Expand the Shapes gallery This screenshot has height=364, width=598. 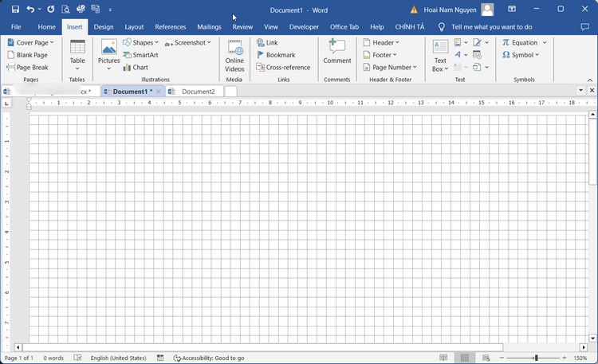(x=140, y=43)
